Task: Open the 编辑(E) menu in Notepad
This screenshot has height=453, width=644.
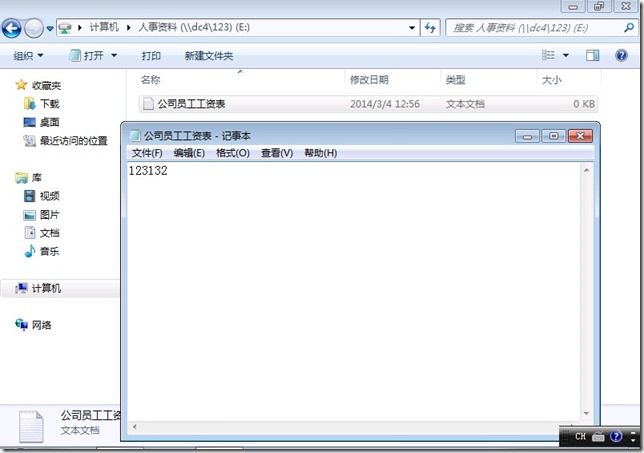Action: [189, 153]
